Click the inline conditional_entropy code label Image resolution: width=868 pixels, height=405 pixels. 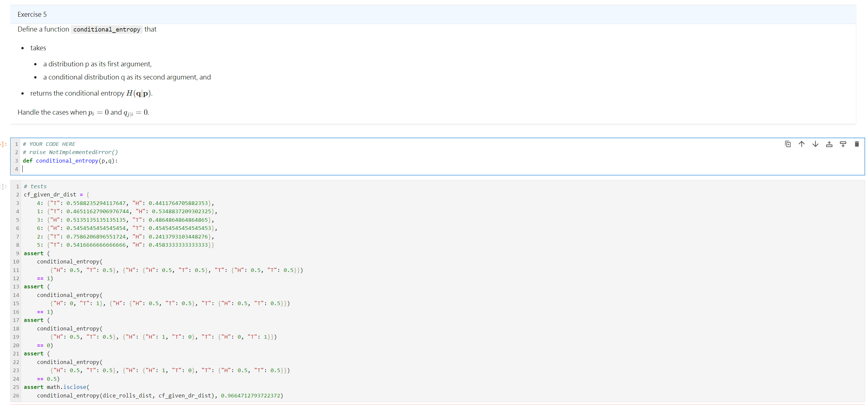pos(106,29)
